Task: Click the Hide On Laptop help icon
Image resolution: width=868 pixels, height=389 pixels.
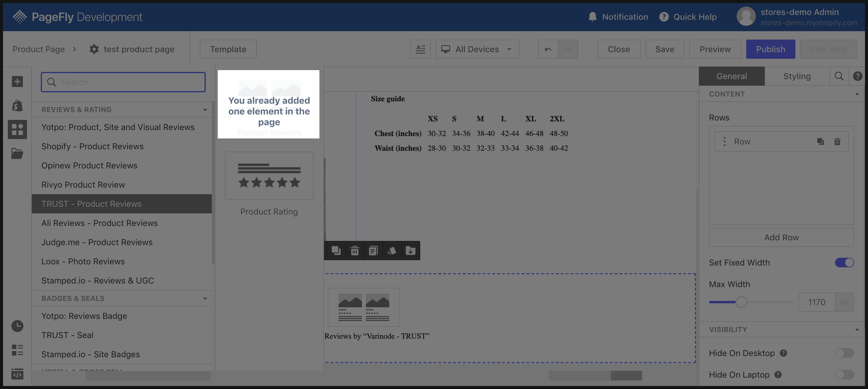Action: (778, 375)
